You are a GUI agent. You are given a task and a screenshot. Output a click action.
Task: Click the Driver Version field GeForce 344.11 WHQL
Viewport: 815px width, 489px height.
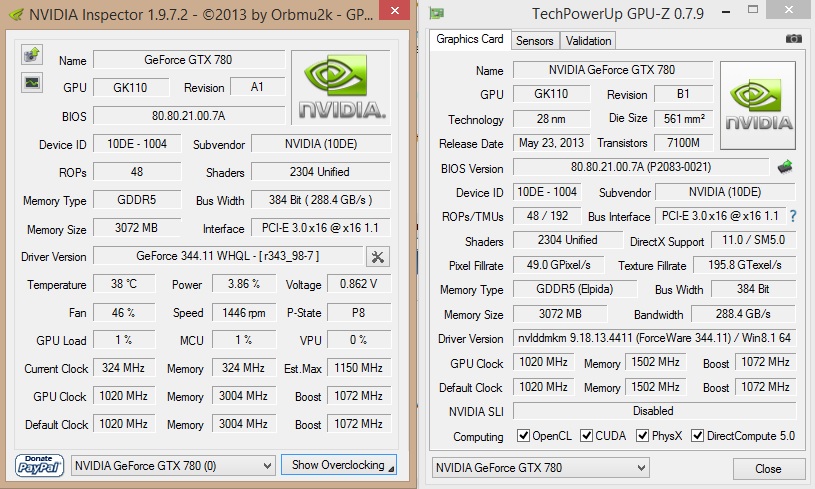[228, 256]
